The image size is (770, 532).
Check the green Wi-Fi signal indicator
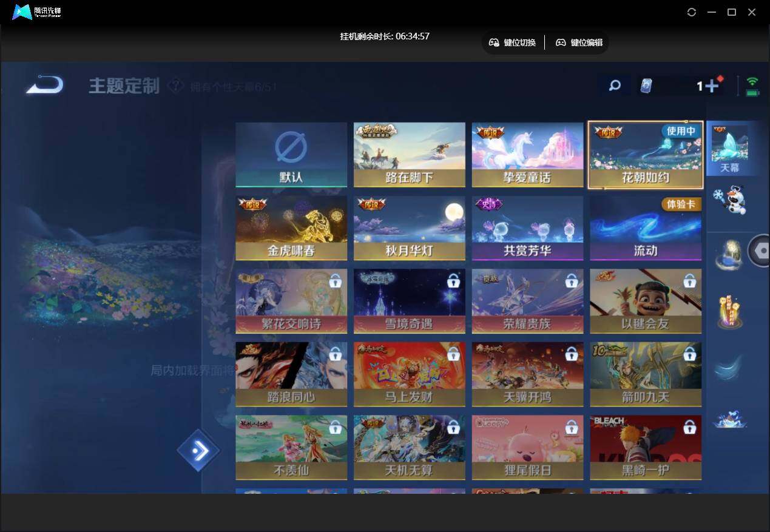click(x=752, y=81)
